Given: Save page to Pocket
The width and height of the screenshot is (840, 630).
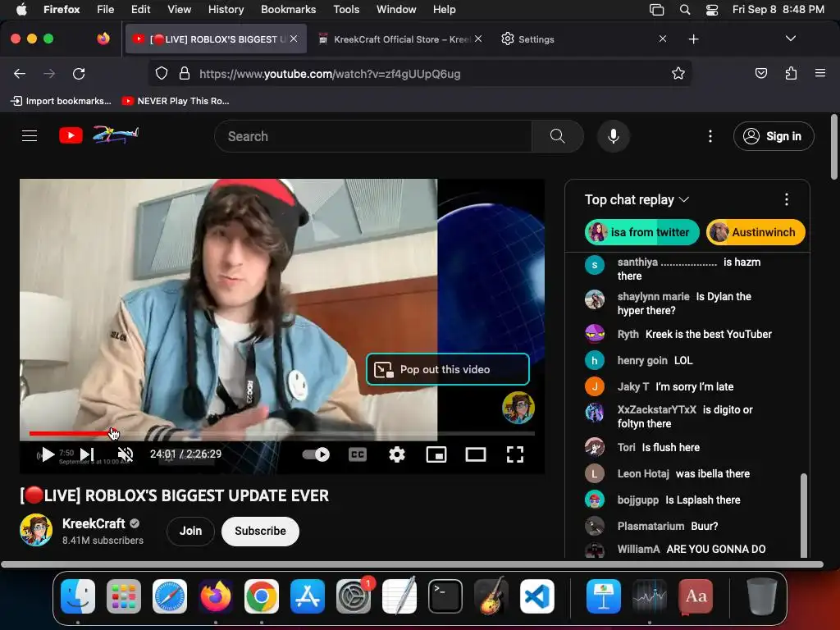Looking at the screenshot, I should point(760,73).
